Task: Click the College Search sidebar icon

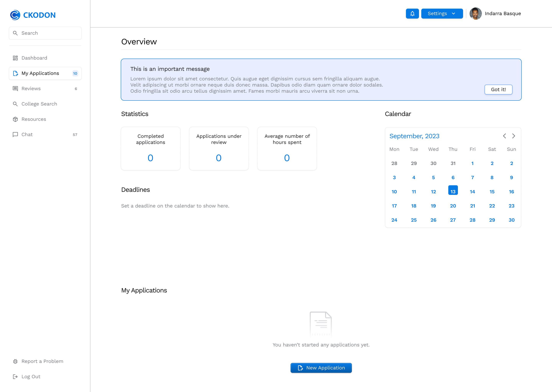Action: tap(15, 104)
